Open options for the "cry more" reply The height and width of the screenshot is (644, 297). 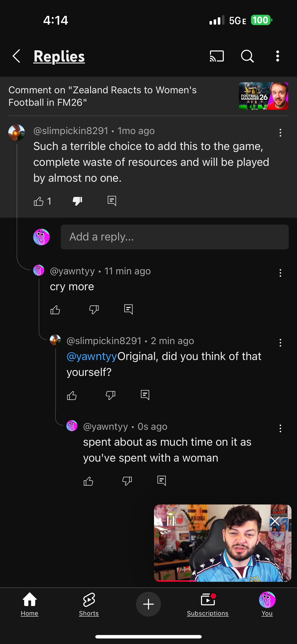coord(280,273)
